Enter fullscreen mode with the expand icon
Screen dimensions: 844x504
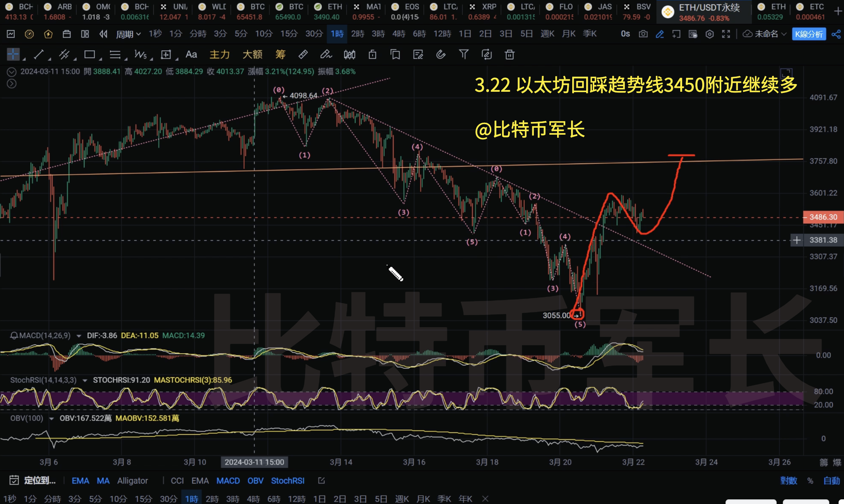(x=726, y=34)
